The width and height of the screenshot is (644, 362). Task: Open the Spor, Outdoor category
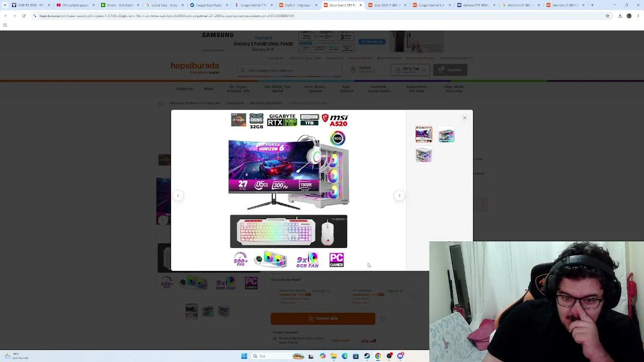(347, 89)
